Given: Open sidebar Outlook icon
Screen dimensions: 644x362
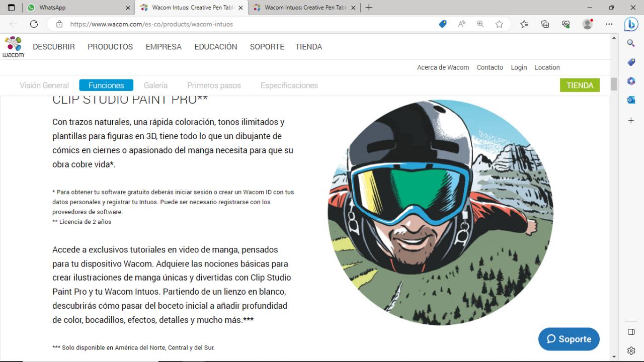Looking at the screenshot, I should pyautogui.click(x=631, y=100).
